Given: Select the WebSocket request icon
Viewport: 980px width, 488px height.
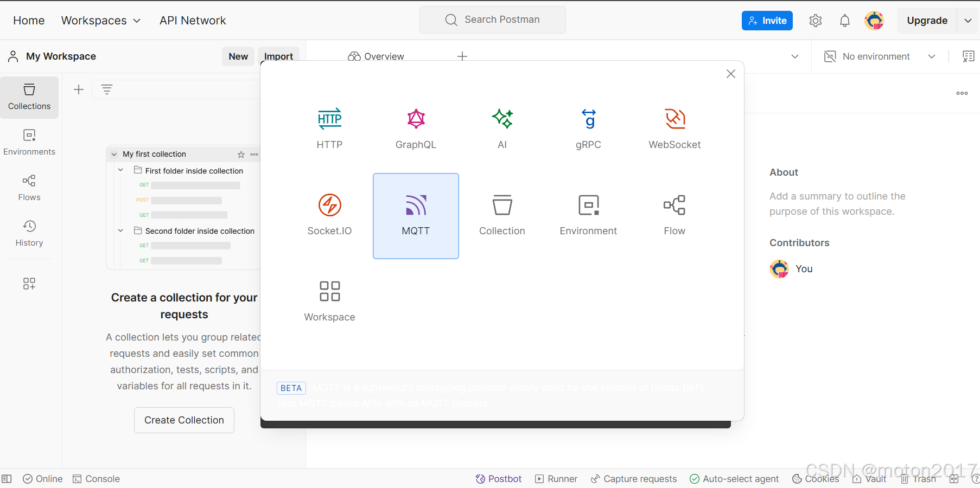Looking at the screenshot, I should coord(675,119).
